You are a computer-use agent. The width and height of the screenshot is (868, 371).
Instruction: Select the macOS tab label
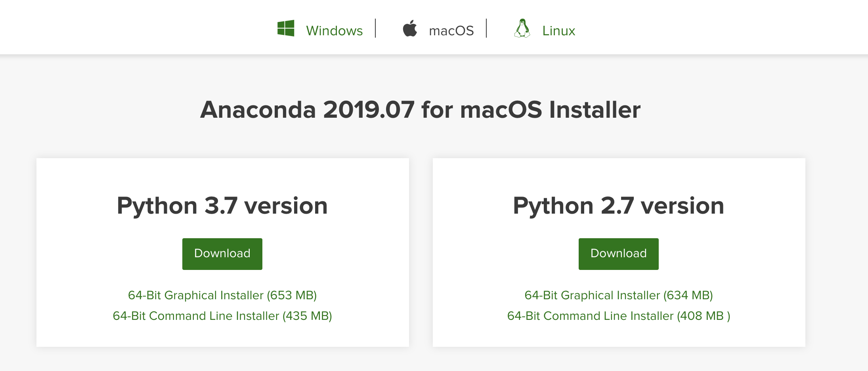[x=451, y=31]
